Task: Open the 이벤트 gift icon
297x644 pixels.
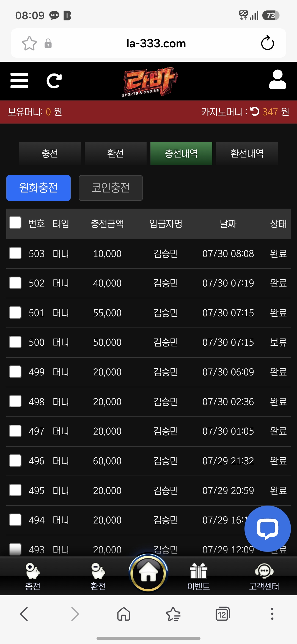Action: (x=199, y=571)
